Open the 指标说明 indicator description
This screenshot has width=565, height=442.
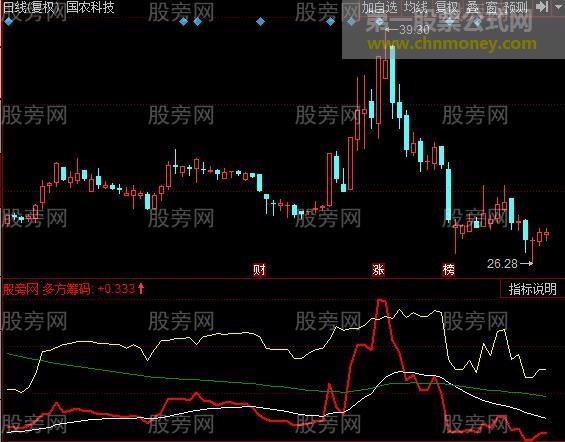[533, 289]
